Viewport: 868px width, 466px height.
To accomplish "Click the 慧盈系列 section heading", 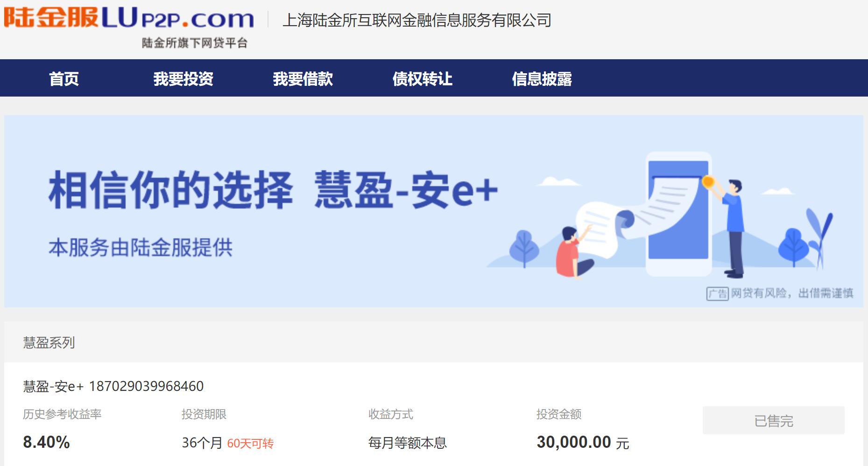I will click(49, 343).
